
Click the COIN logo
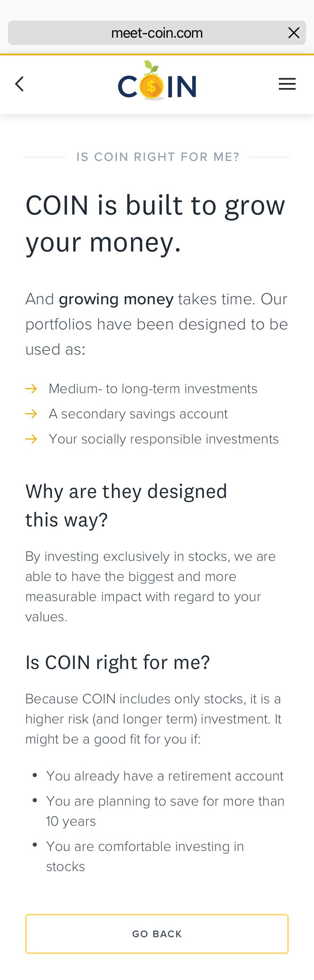(157, 83)
